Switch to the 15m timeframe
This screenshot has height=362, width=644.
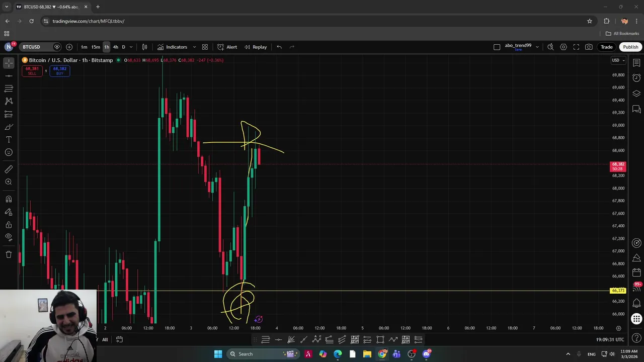coord(96,47)
